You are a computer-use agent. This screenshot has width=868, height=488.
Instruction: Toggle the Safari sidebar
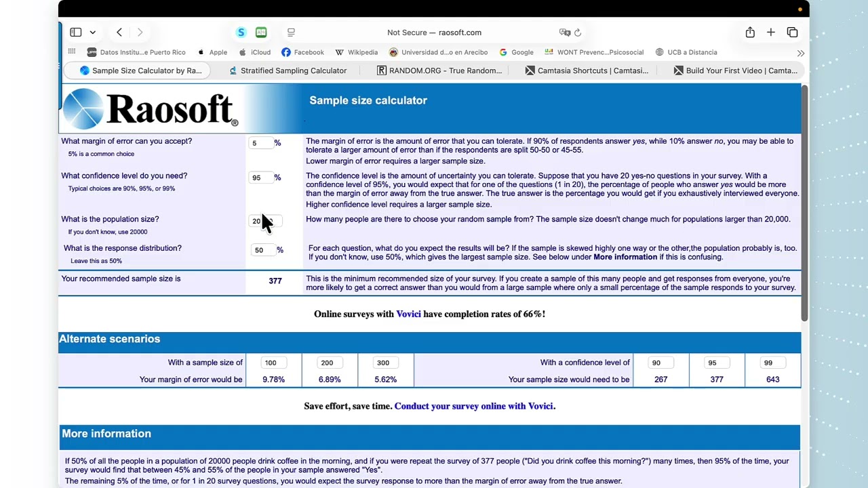pos(76,33)
